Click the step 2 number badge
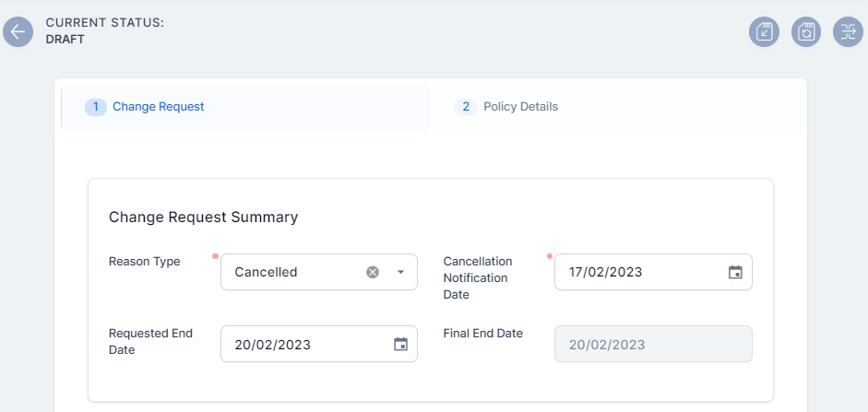This screenshot has width=868, height=412. point(466,107)
